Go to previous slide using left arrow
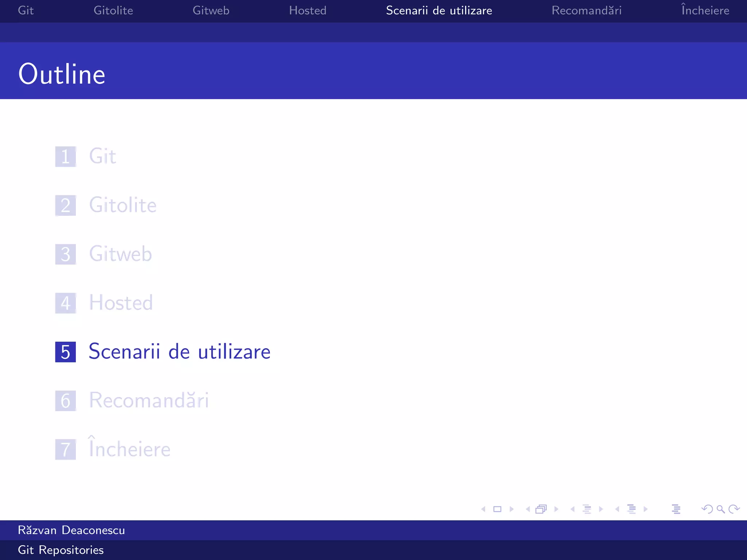This screenshot has width=747, height=560. (483, 509)
